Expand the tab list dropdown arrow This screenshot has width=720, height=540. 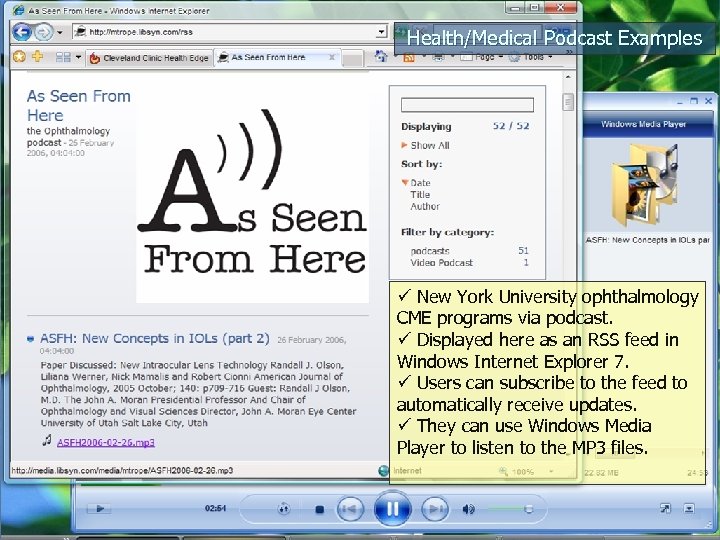78,57
